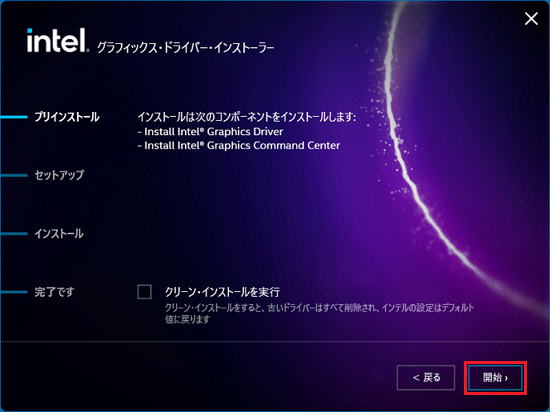Click the インストールは次のコンポーネントを line

(247, 117)
